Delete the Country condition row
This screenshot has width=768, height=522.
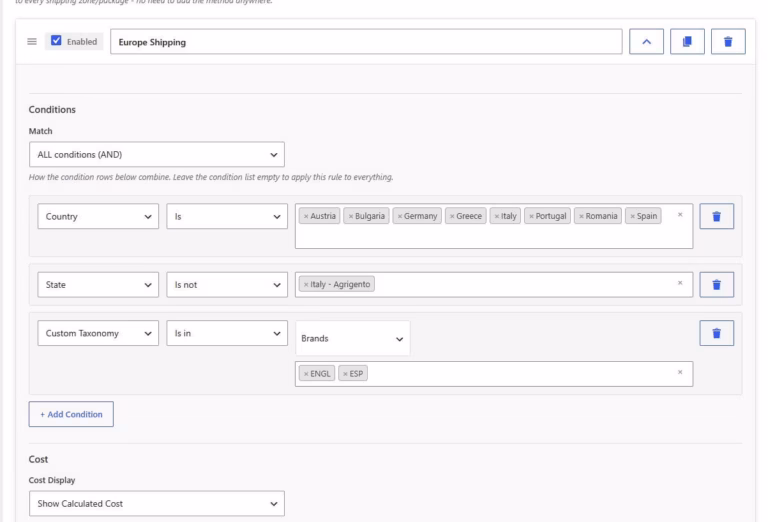717,216
